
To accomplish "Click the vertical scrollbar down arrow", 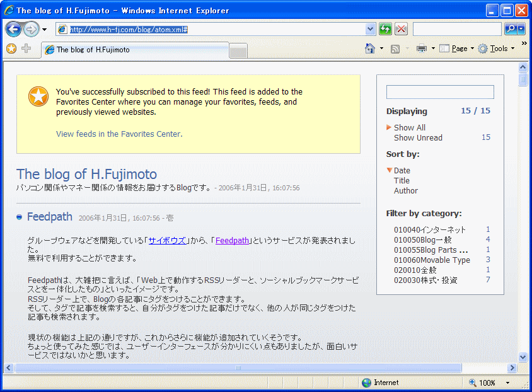I will coord(523,357).
